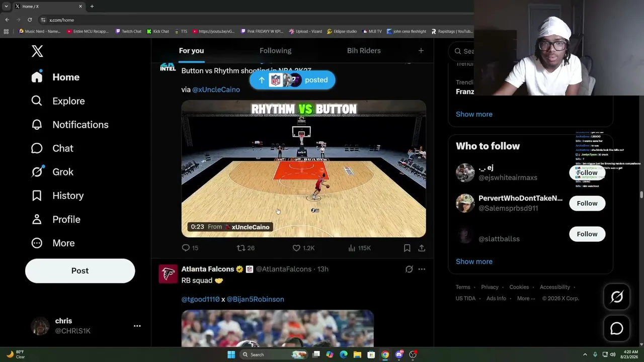This screenshot has width=644, height=362.
Task: Reload the x.com page
Action: pos(30,20)
